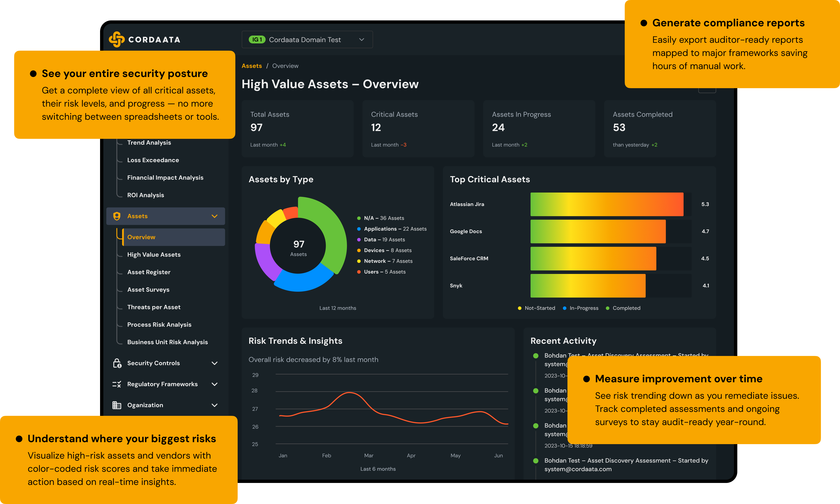
Task: Click the Users legend dot in Assets by Type
Action: pyautogui.click(x=359, y=272)
